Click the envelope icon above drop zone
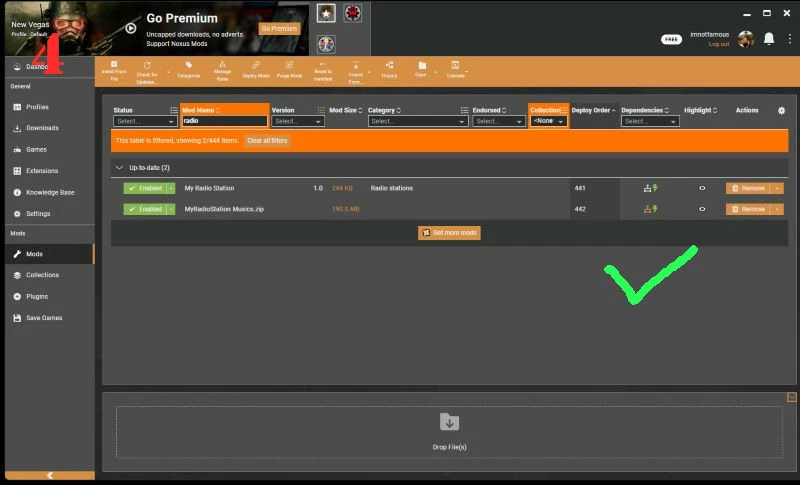 point(791,397)
